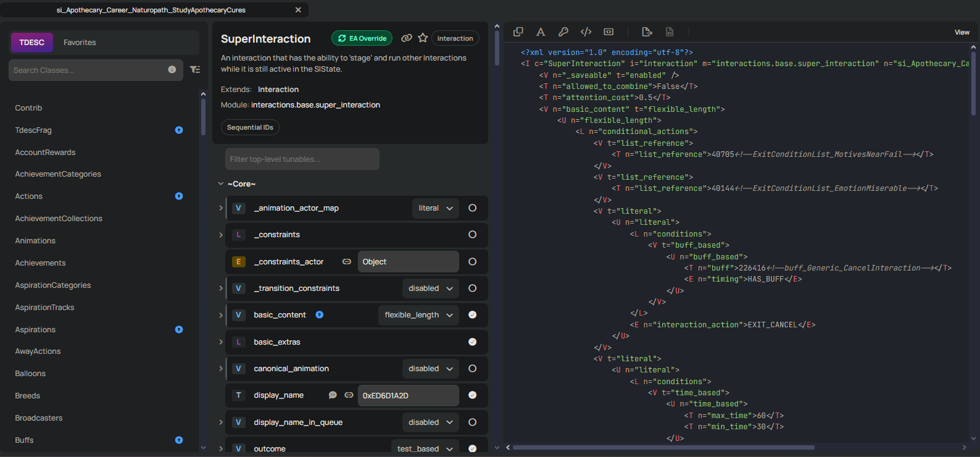Click the chain link icon beside EA Override
980x457 pixels.
click(406, 38)
